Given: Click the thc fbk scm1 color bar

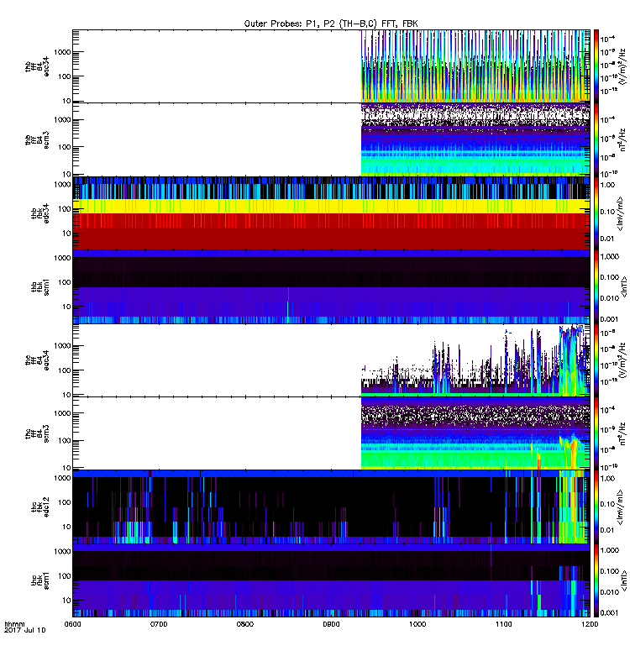Looking at the screenshot, I should point(596,580).
